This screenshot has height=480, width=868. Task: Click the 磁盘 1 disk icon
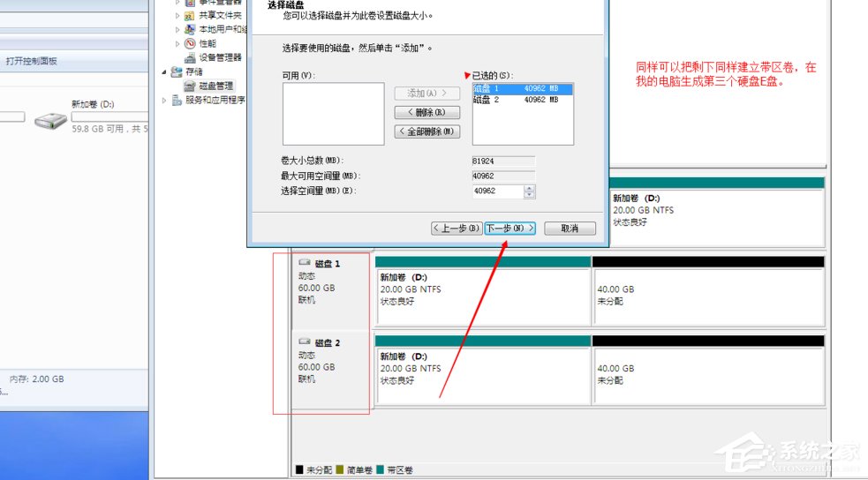[x=305, y=263]
